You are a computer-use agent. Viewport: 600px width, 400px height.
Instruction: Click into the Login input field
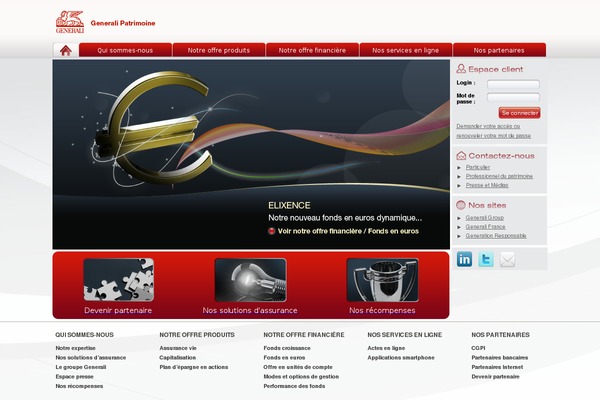[513, 84]
